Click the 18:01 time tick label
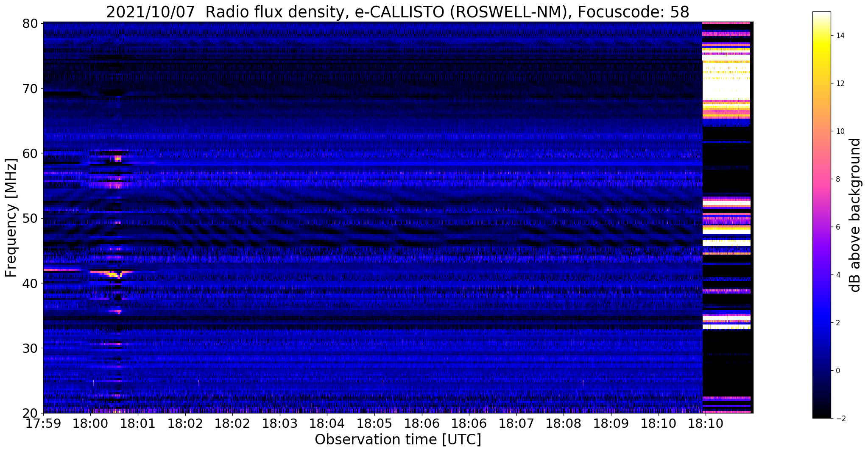 click(x=138, y=424)
